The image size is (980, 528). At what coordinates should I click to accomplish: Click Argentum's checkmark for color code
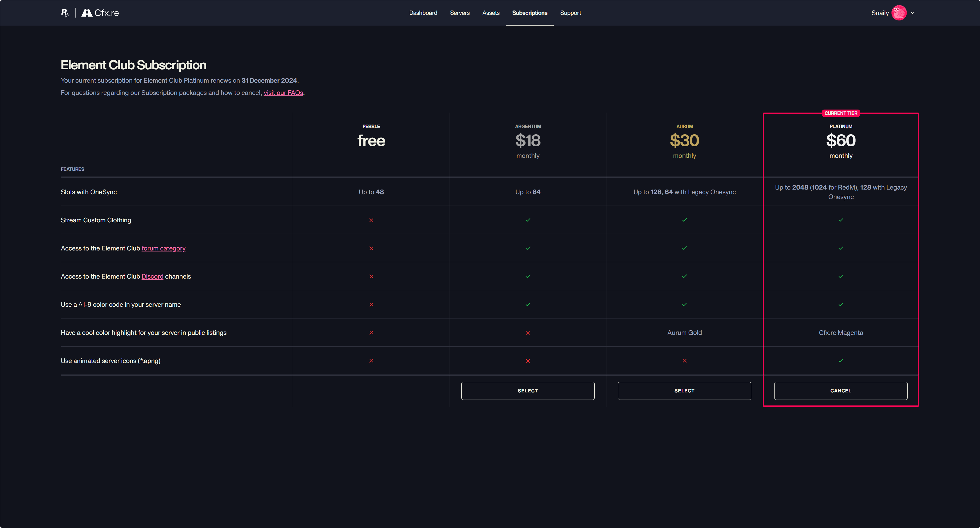[528, 305]
